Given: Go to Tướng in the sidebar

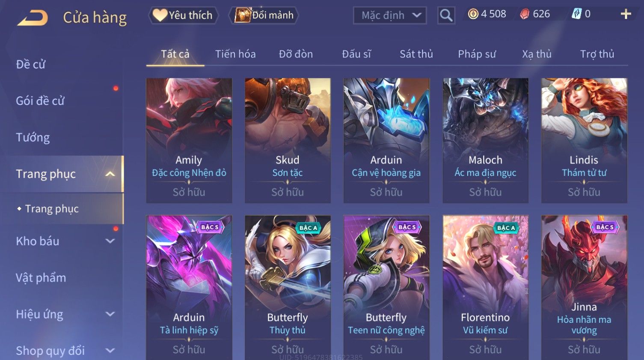Looking at the screenshot, I should 33,137.
